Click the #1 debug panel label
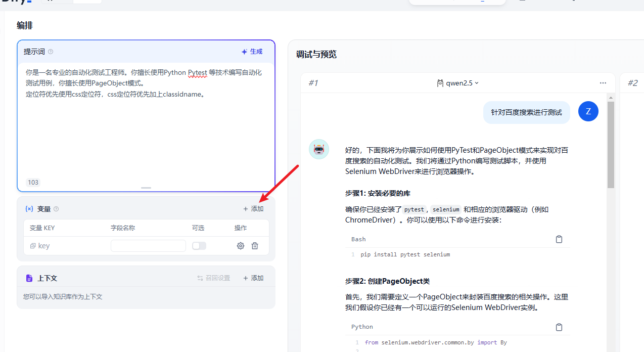 pos(313,83)
